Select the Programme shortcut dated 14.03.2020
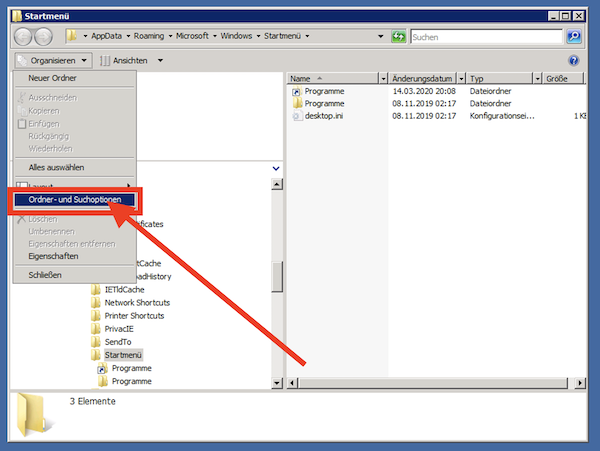This screenshot has height=451, width=600. [324, 91]
